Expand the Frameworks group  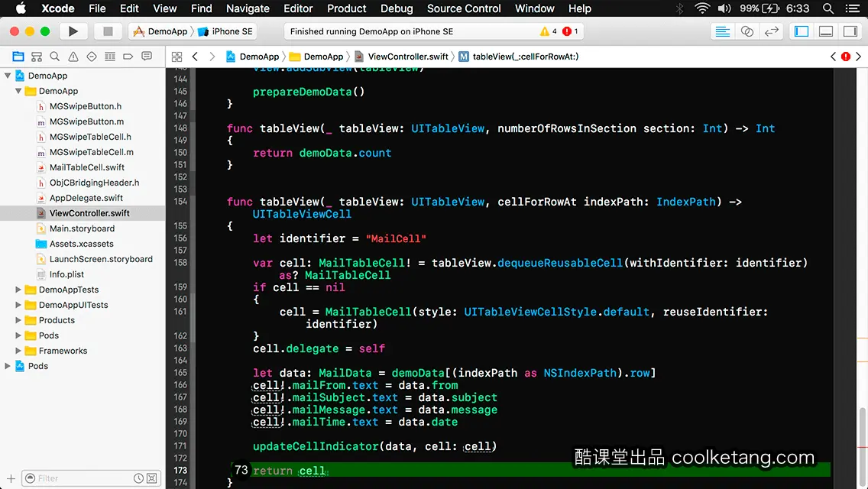(x=18, y=351)
